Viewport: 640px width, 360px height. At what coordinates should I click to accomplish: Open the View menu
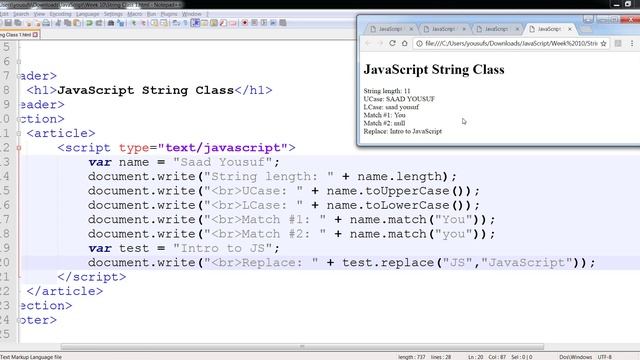click(39, 14)
